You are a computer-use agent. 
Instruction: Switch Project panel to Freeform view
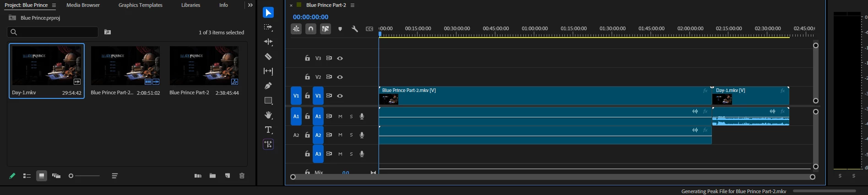[x=56, y=176]
